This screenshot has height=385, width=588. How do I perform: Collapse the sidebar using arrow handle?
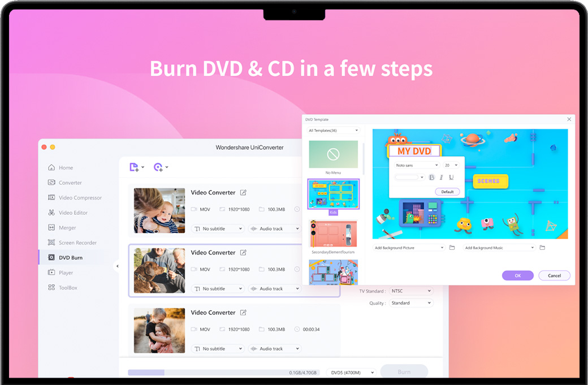point(118,266)
